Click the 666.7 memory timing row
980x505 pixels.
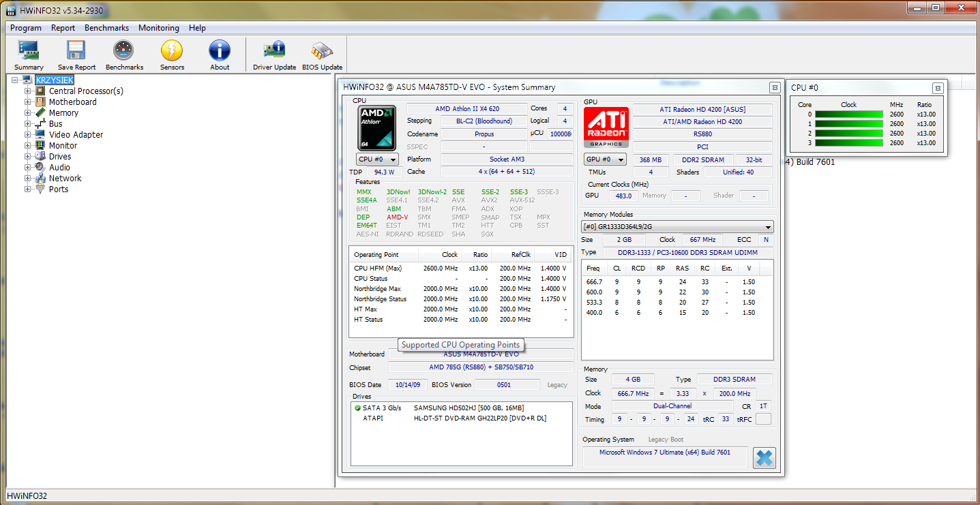point(677,282)
